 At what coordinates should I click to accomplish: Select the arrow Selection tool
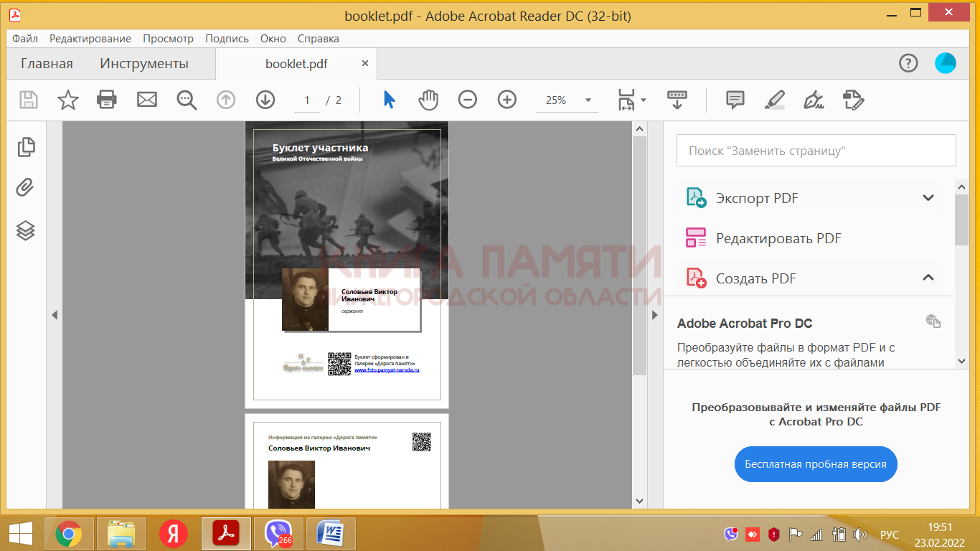click(x=389, y=100)
